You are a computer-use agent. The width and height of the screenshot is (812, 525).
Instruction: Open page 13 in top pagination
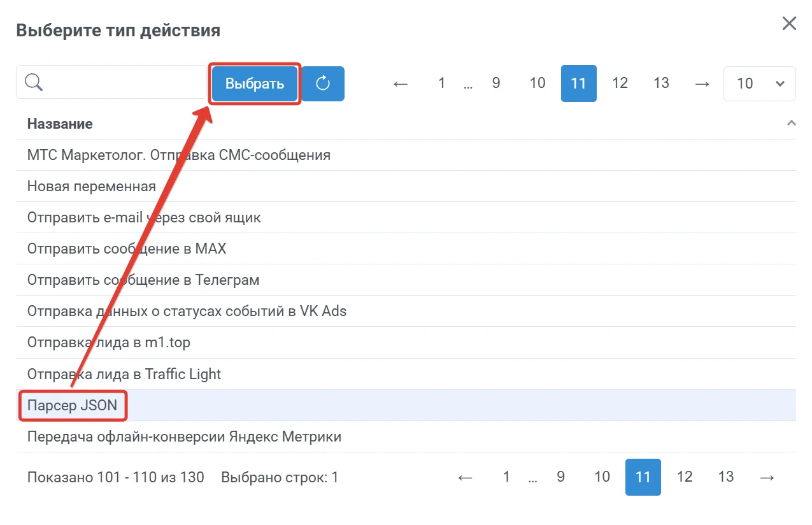coord(662,83)
